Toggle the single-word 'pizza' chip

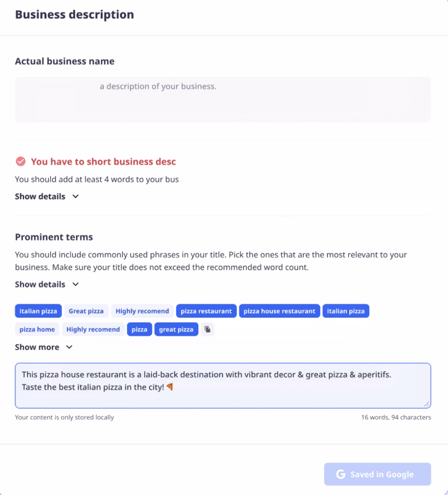(x=139, y=329)
